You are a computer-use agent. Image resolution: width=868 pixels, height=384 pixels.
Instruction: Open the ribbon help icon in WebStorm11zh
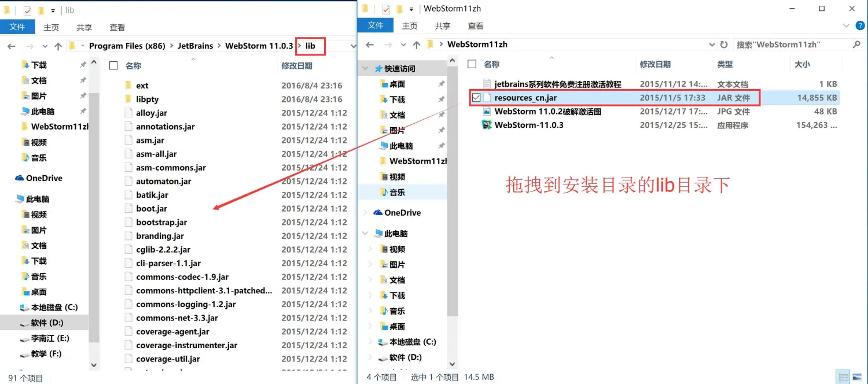[x=859, y=25]
